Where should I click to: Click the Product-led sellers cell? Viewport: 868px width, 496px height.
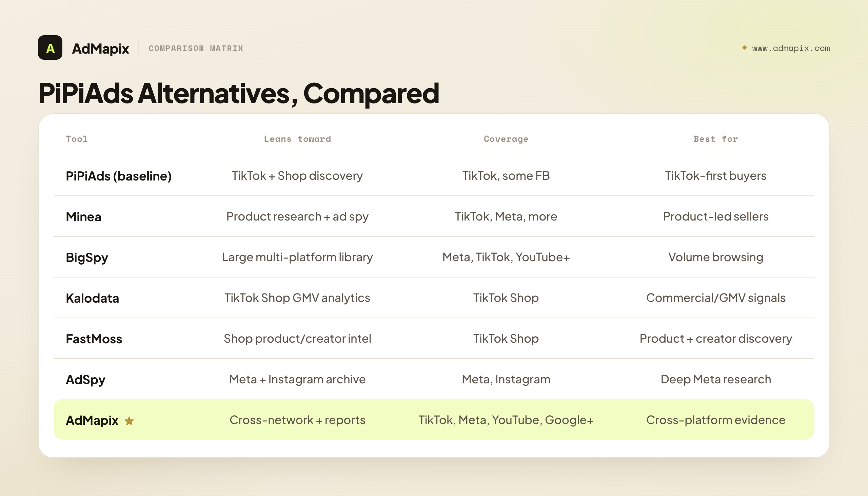pos(716,216)
